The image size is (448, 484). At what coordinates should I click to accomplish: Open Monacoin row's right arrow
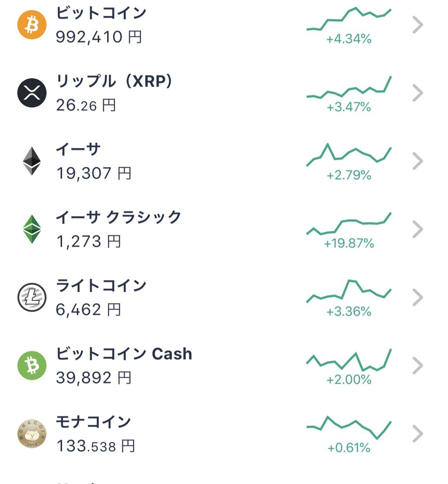[418, 433]
